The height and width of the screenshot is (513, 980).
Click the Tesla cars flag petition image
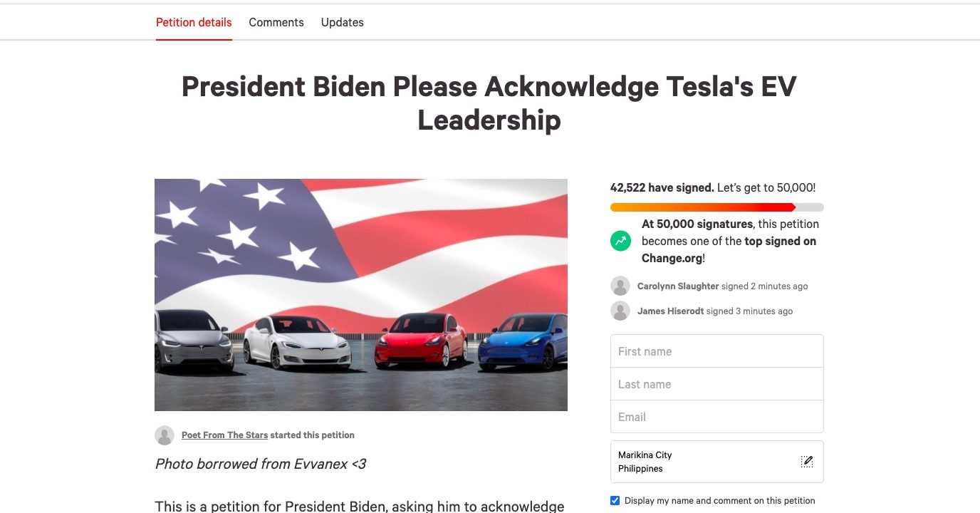tap(361, 295)
